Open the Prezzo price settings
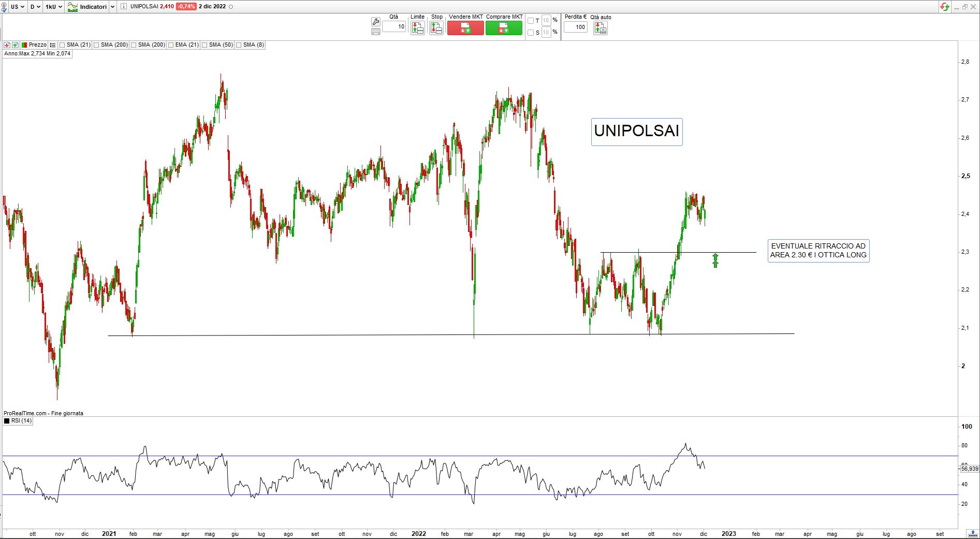980x539 pixels. (38, 45)
